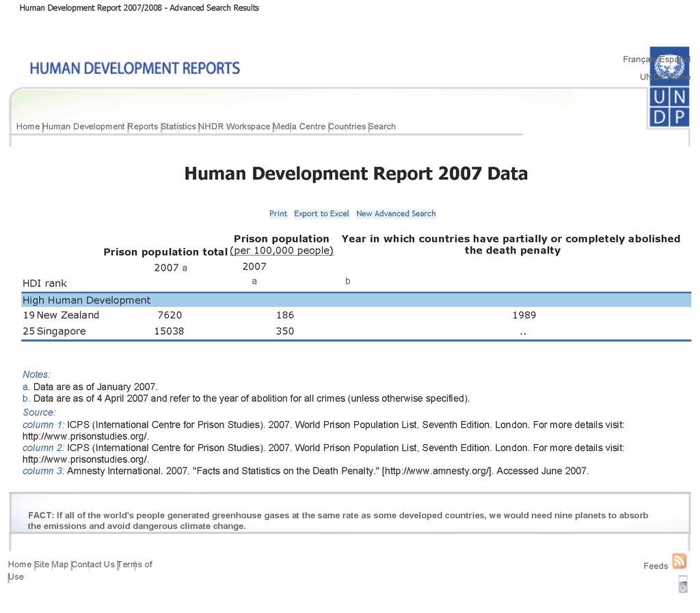Click footnote 'a' beside Prison population total 2007
Viewport: 700px width, 613px height.
tap(185, 268)
